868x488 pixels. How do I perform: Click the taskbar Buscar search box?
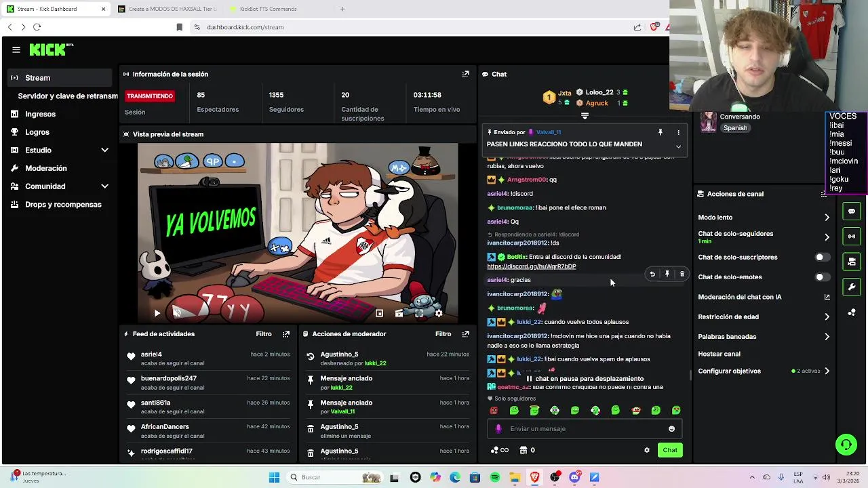click(334, 477)
